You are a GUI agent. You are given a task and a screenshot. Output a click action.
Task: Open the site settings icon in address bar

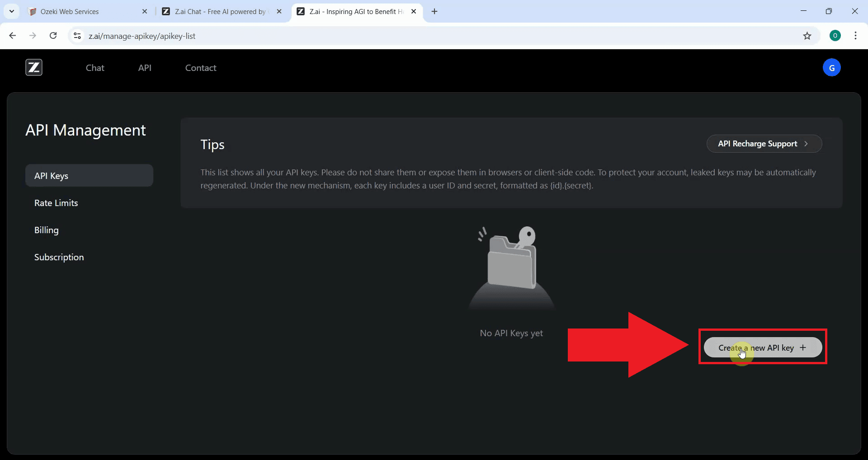point(77,36)
